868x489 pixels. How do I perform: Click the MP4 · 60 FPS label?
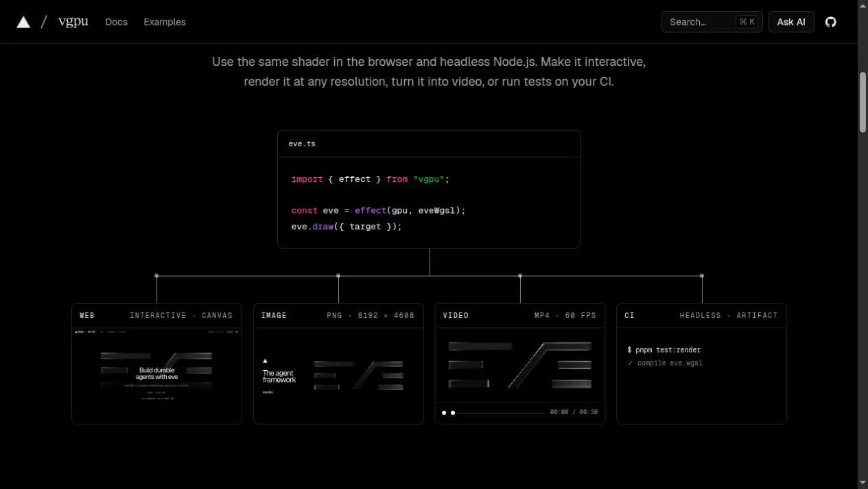click(565, 315)
